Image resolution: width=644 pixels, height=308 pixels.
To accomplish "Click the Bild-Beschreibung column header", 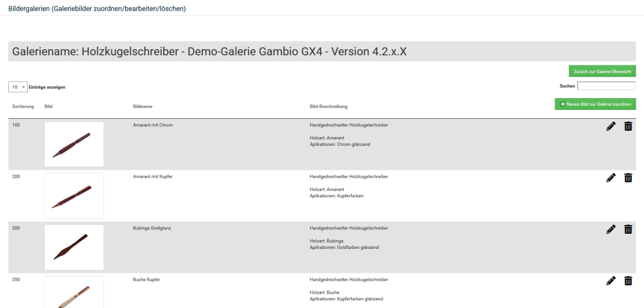I will (x=329, y=106).
